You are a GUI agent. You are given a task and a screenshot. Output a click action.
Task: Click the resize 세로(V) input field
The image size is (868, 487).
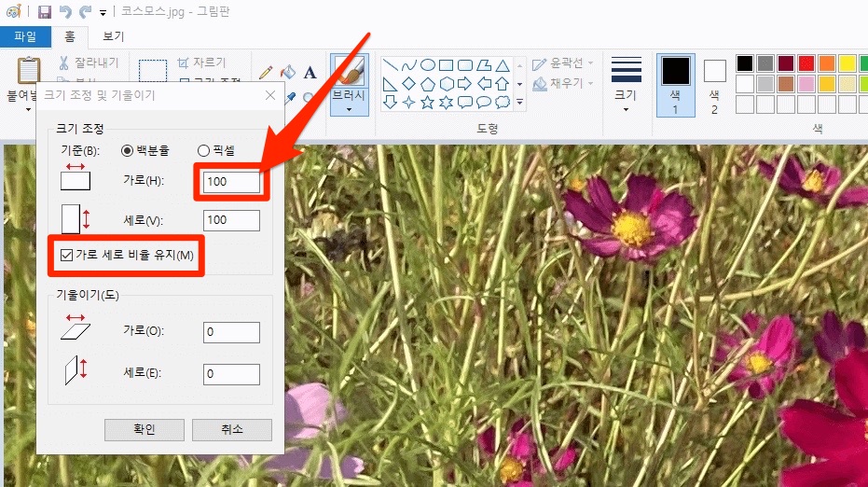pos(231,220)
